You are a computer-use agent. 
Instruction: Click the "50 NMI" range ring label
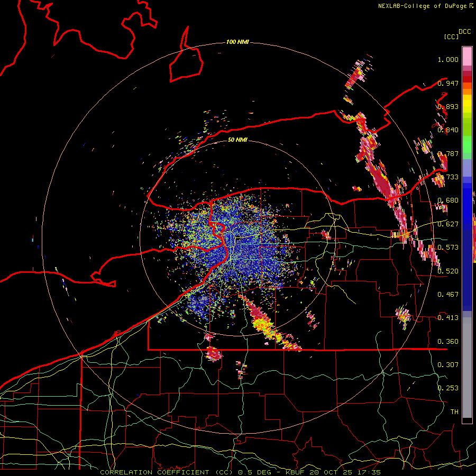tap(237, 140)
